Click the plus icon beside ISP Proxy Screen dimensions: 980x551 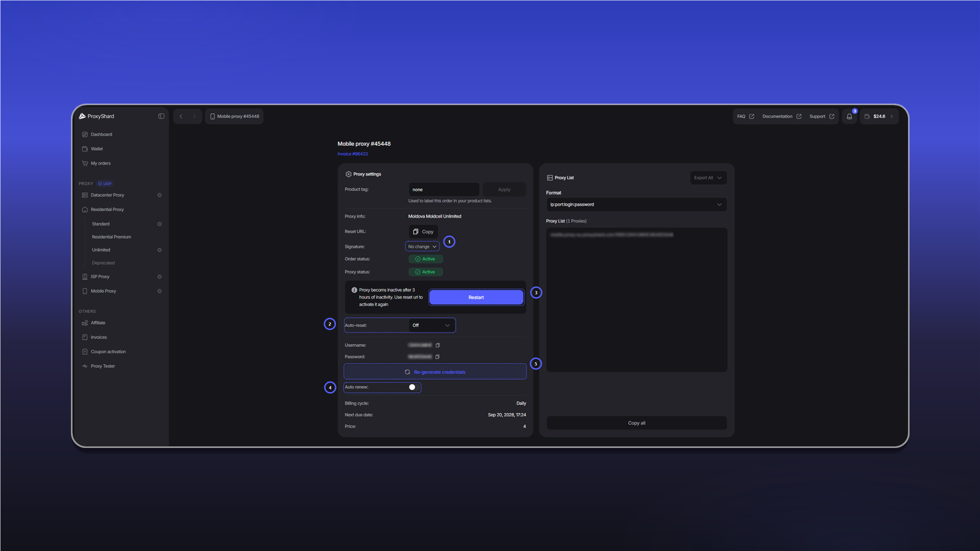point(159,277)
